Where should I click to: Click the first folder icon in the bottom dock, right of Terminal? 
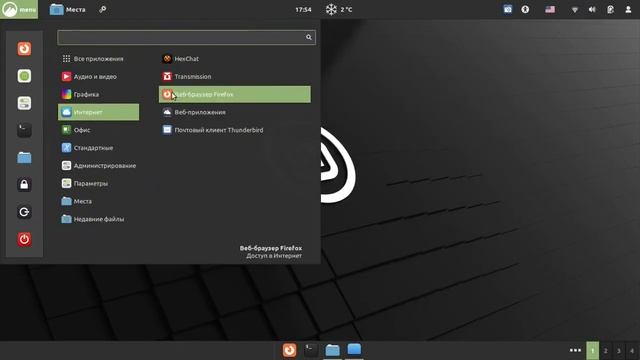(x=333, y=350)
